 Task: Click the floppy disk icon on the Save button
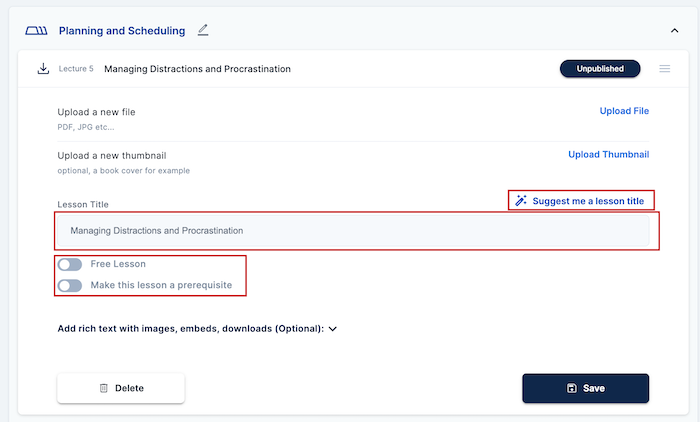click(x=572, y=388)
